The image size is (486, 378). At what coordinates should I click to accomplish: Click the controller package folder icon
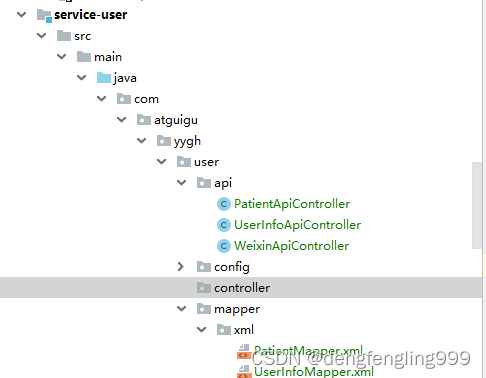[204, 288]
